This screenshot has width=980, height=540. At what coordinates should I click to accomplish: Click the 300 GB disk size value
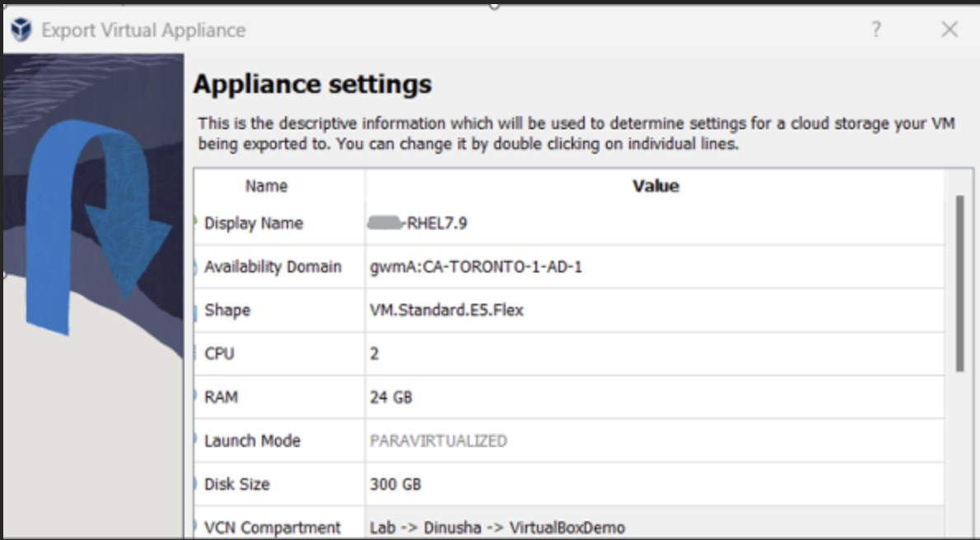click(395, 484)
